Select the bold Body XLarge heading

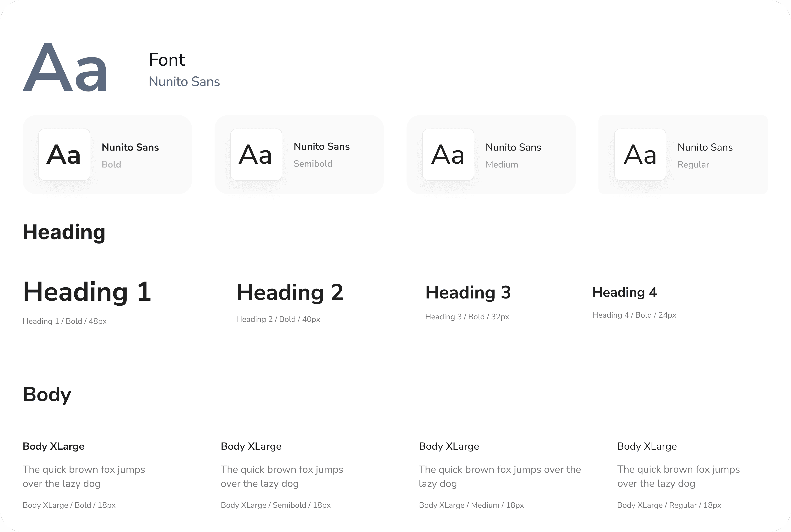tap(53, 446)
